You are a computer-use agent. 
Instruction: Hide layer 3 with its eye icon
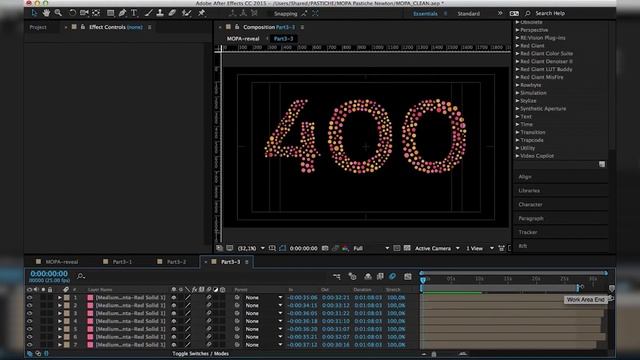click(29, 313)
